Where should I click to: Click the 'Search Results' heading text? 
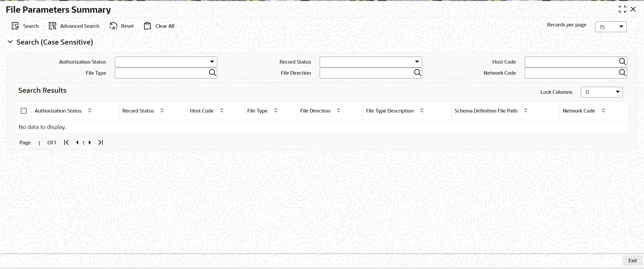click(42, 90)
